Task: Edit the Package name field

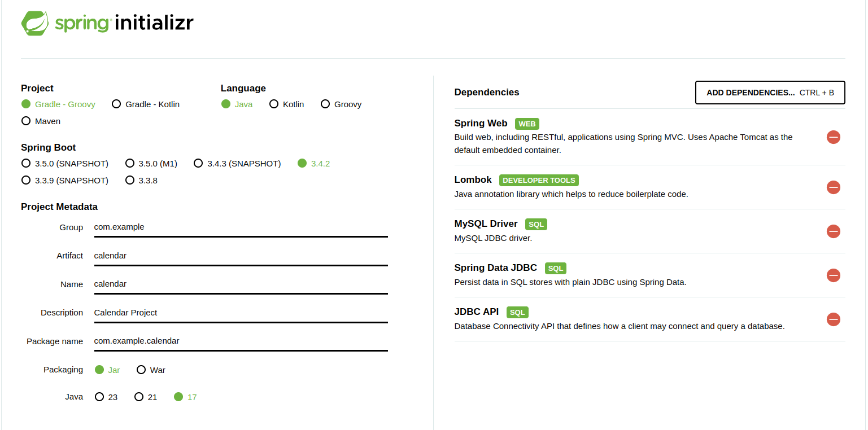Action: click(x=241, y=341)
